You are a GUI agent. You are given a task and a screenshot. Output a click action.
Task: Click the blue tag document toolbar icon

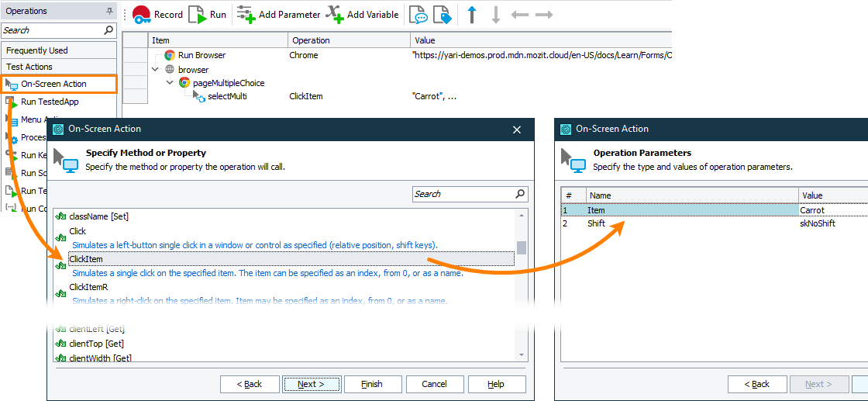pyautogui.click(x=442, y=15)
